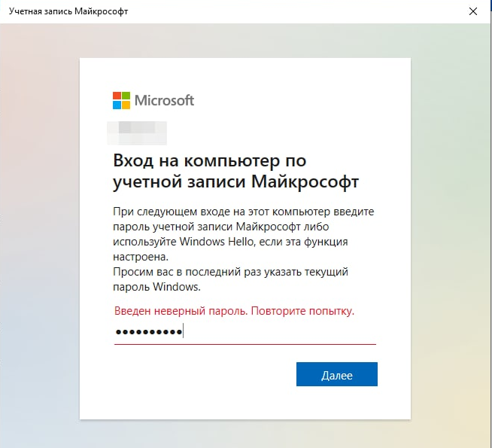Viewport: 492px width, 448px height.
Task: Click the masked password dots
Action: [x=149, y=332]
